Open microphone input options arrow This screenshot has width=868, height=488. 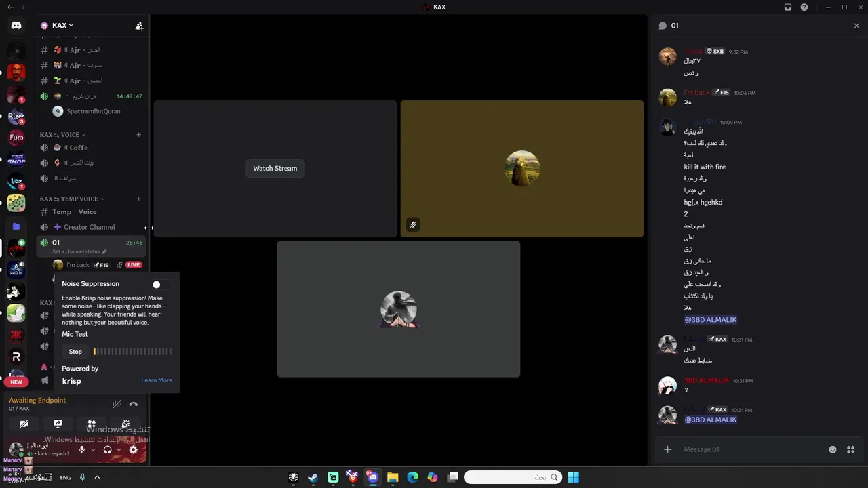(x=93, y=449)
